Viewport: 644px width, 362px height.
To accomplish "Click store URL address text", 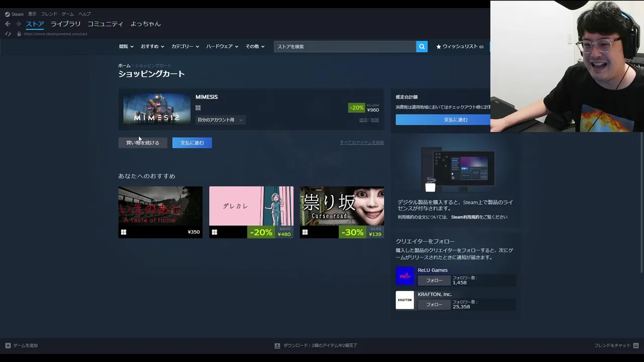I will pos(55,34).
